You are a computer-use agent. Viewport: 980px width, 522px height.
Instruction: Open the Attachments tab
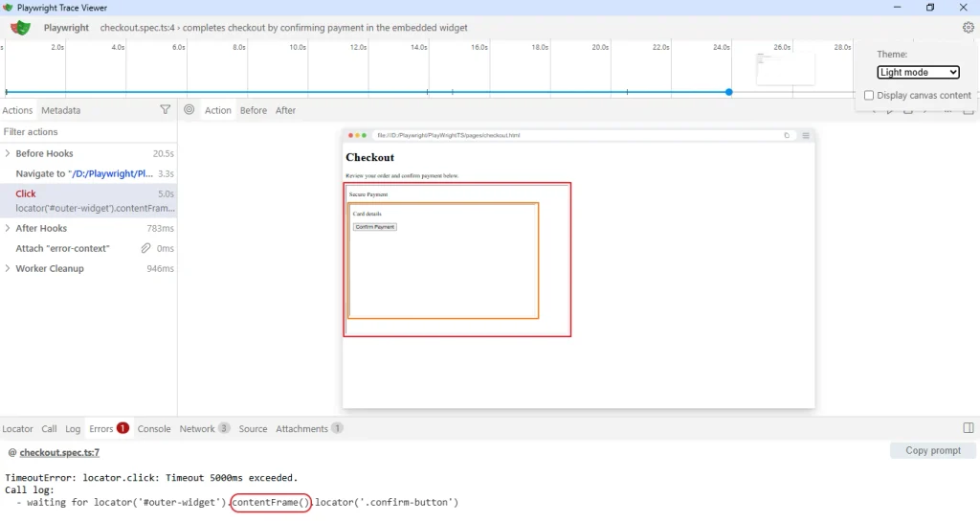pos(309,429)
